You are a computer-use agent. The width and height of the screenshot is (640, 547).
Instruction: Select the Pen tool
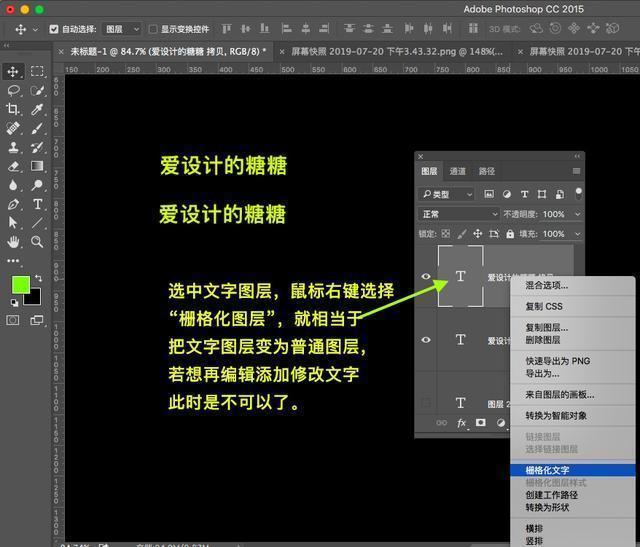pos(13,204)
